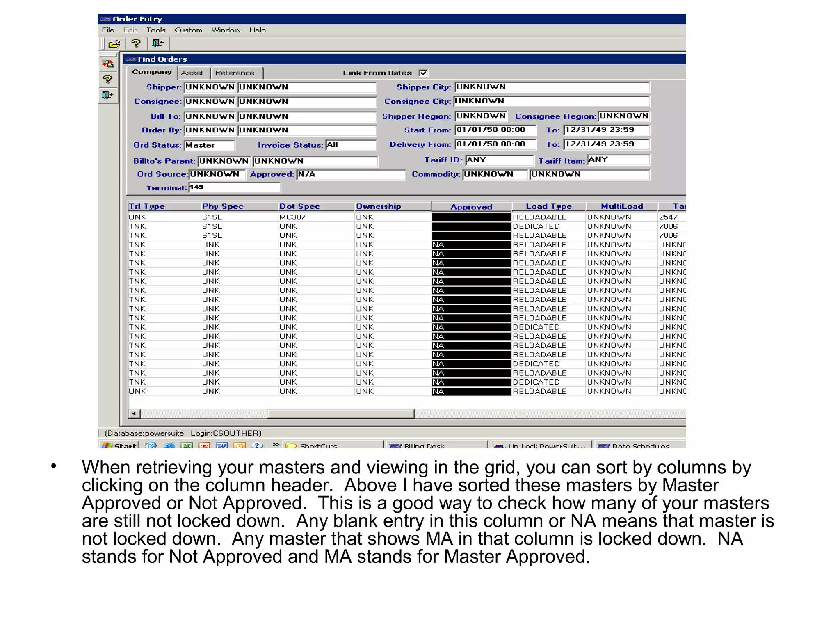Click the question mark help icon in top toolbar
This screenshot has width=840, height=630.
click(136, 43)
